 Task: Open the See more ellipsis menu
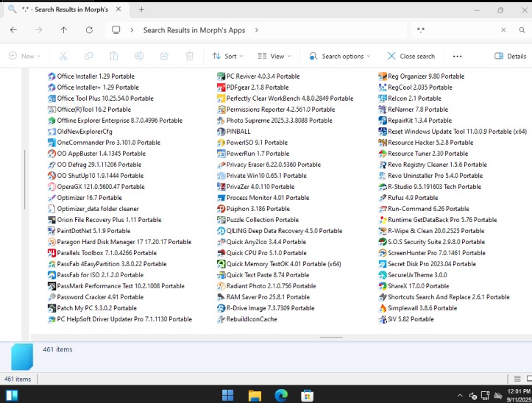[458, 57]
